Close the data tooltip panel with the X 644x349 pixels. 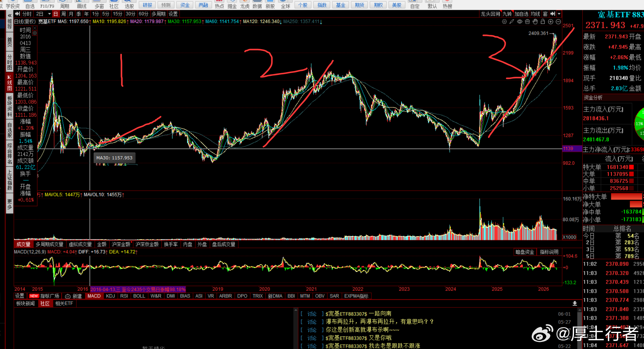pyautogui.click(x=35, y=28)
